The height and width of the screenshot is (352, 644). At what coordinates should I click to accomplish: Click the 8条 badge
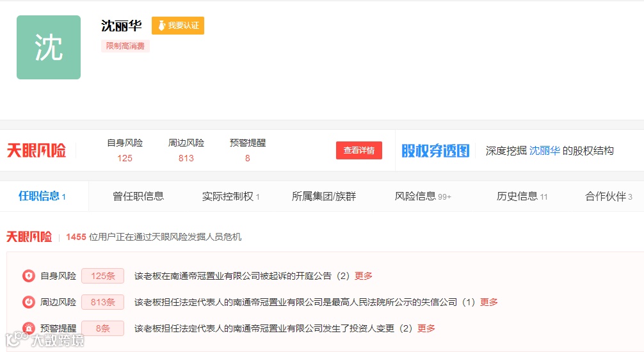pyautogui.click(x=102, y=328)
